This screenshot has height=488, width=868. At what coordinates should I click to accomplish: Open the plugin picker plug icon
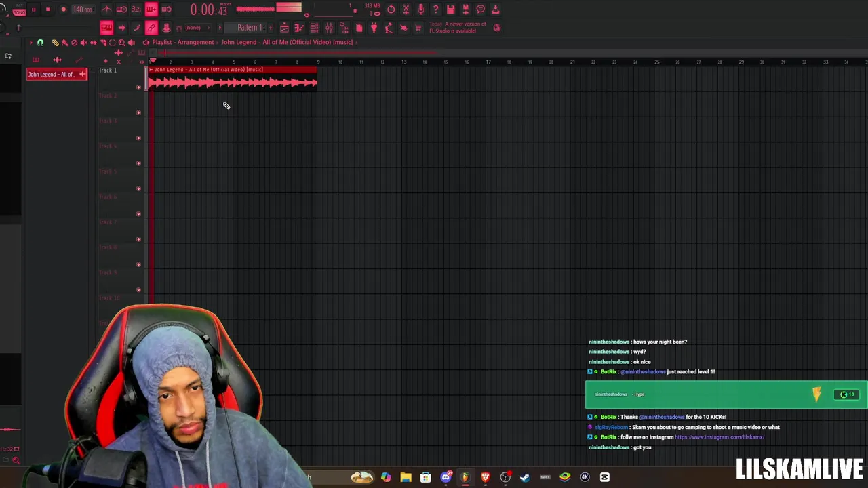tap(374, 28)
